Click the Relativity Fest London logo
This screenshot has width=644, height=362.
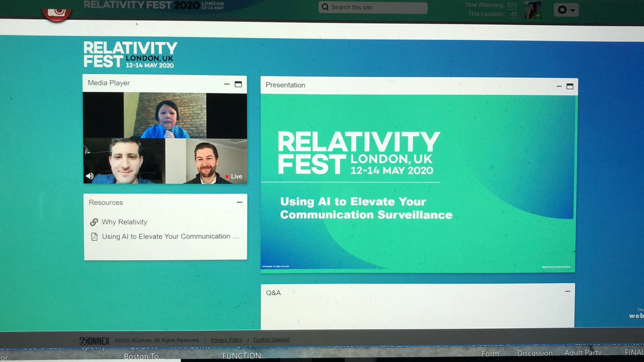[x=130, y=55]
